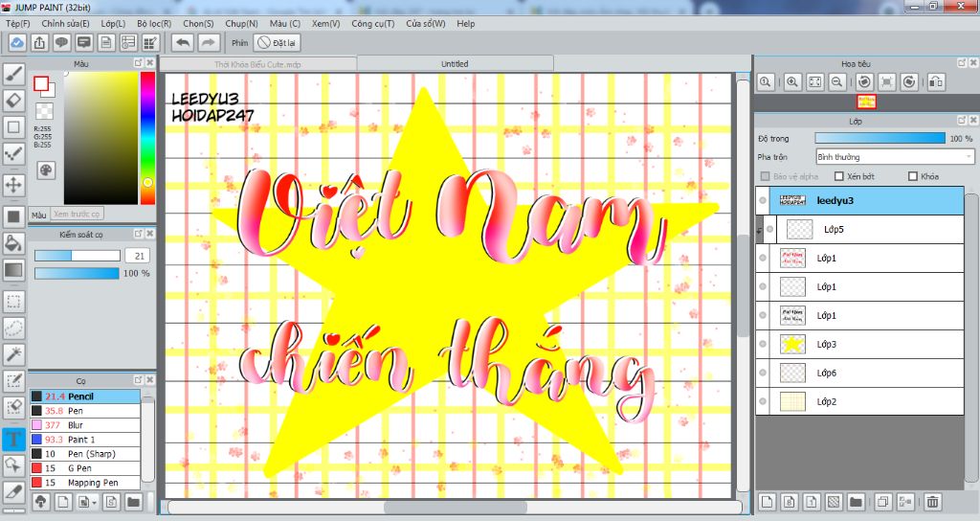Close the Màu color panel

(x=150, y=63)
